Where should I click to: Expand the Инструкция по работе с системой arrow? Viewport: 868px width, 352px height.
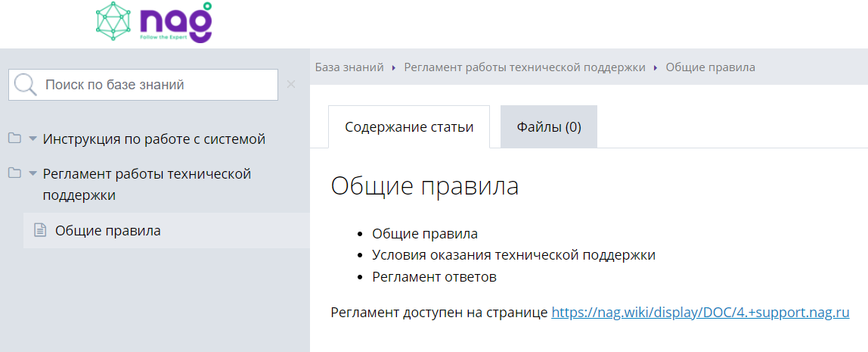coord(33,139)
